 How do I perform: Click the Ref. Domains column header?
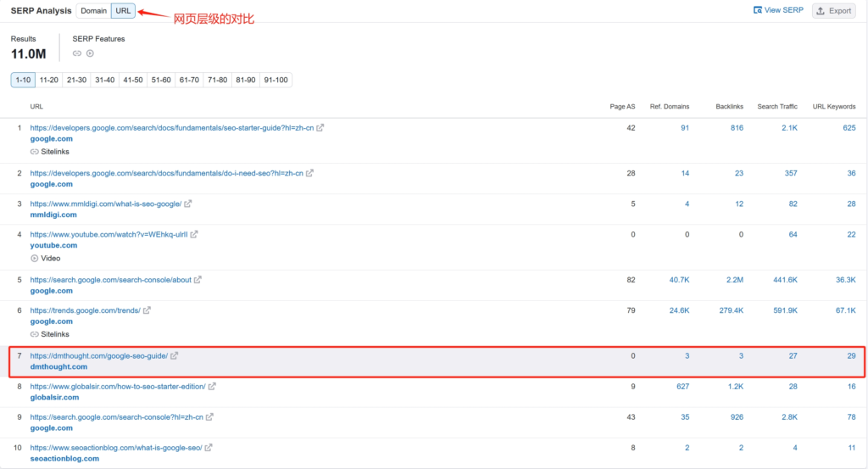[x=670, y=106]
